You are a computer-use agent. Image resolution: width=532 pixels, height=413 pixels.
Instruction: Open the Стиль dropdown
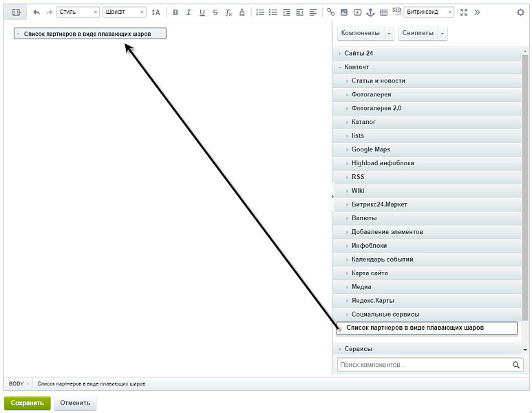78,12
